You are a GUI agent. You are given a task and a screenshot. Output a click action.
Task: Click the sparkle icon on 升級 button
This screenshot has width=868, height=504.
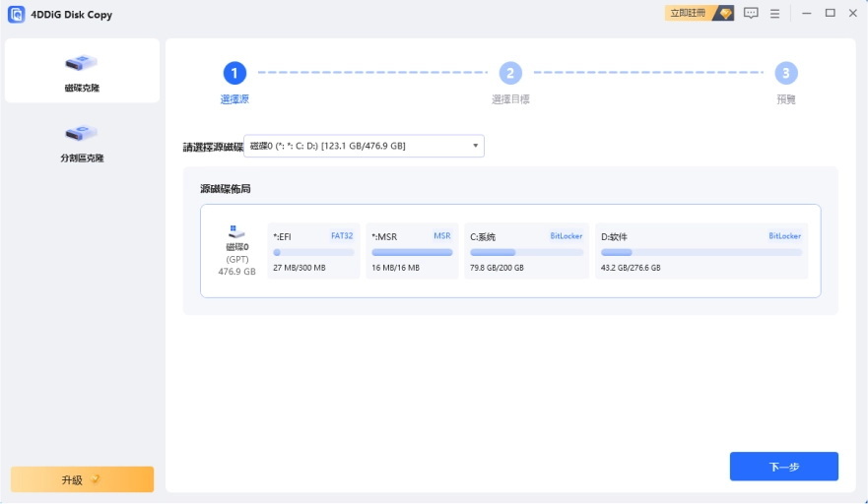(x=96, y=480)
